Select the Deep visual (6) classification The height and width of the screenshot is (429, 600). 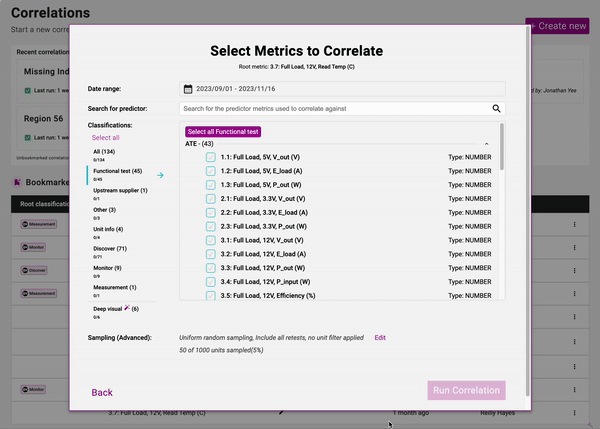coord(116,309)
